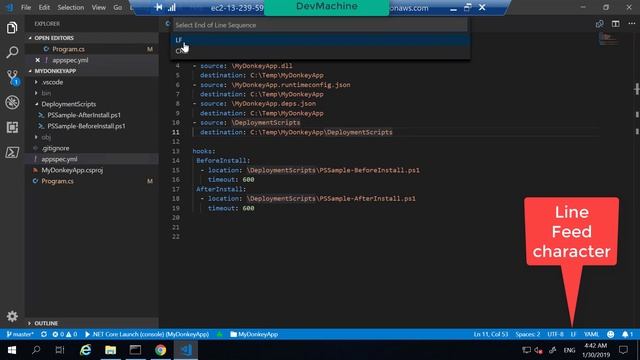The height and width of the screenshot is (360, 640).
Task: Open the View menu
Action: tap(98, 7)
